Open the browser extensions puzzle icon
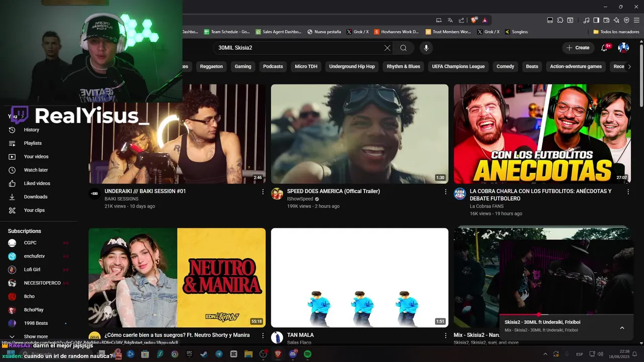Screen dimensions: 644x362 (560, 20)
